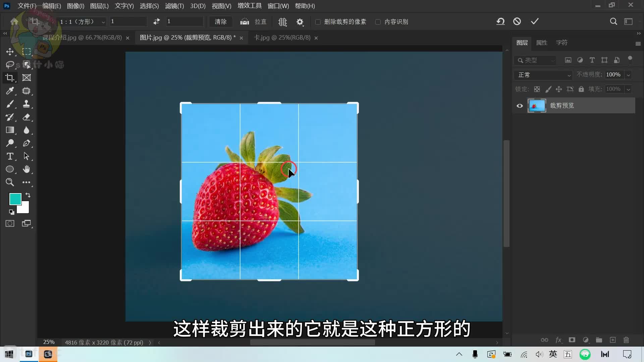The width and height of the screenshot is (644, 362).
Task: Reset the crop box
Action: 500,21
